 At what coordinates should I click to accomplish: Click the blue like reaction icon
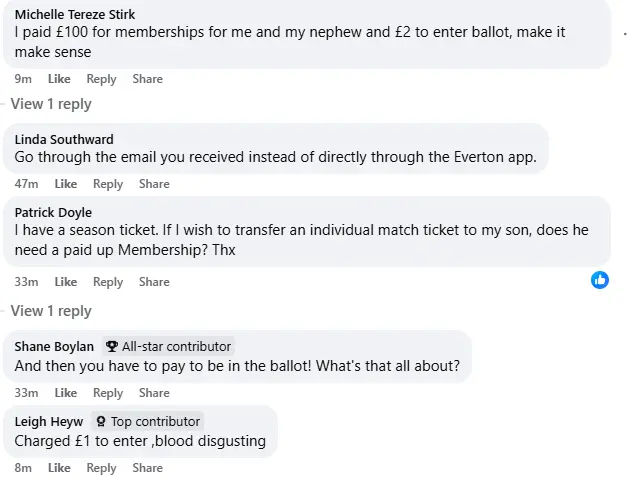[600, 280]
